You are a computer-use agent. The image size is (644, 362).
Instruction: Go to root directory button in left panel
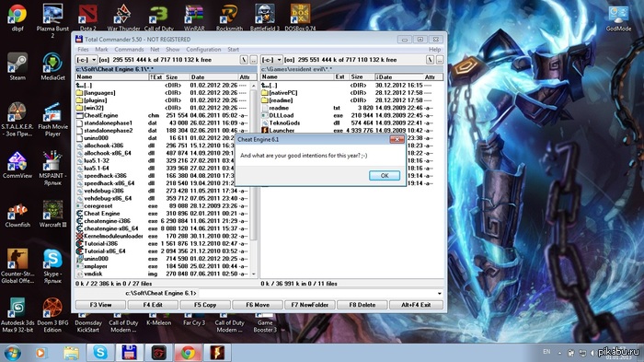244,60
